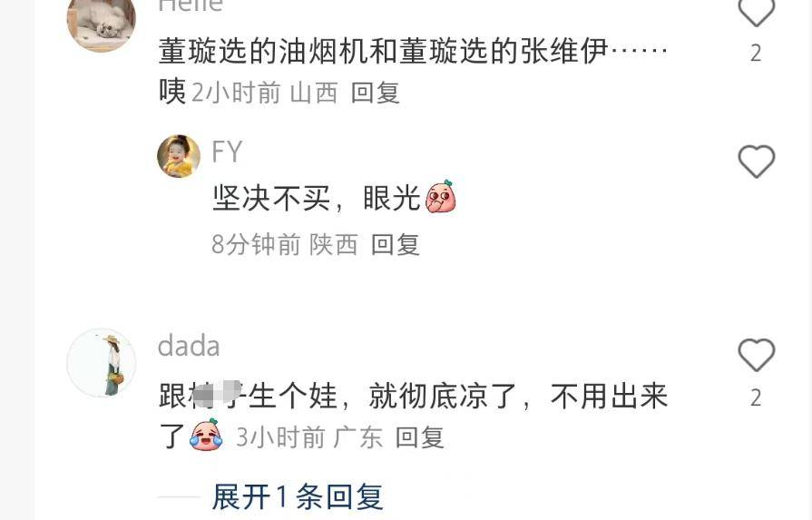Like FY's reply with the heart icon
The width and height of the screenshot is (812, 520).
pos(756,162)
